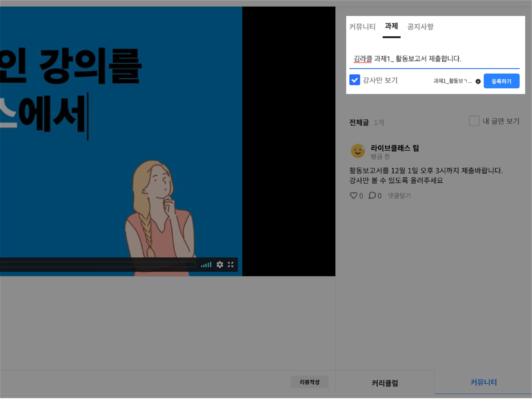Click the attached file name 과제1_활동보고서
This screenshot has height=399, width=532.
pos(453,81)
